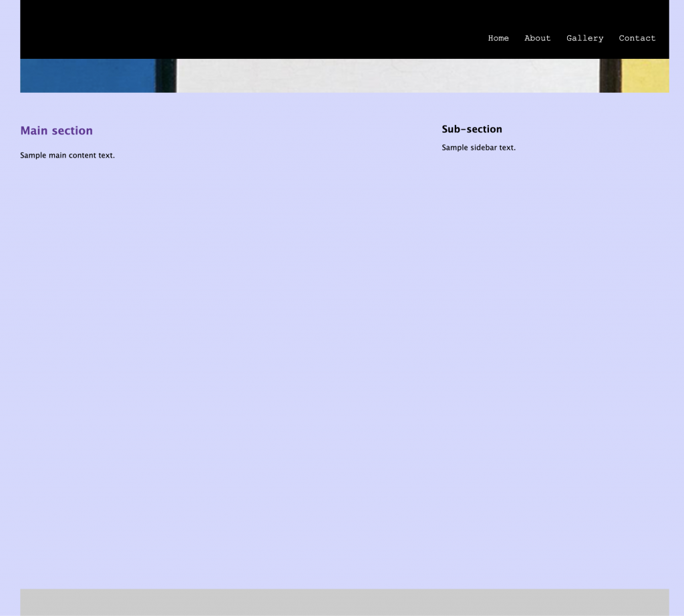Click the blue area of the banner image
The image size is (684, 616).
pyautogui.click(x=87, y=76)
